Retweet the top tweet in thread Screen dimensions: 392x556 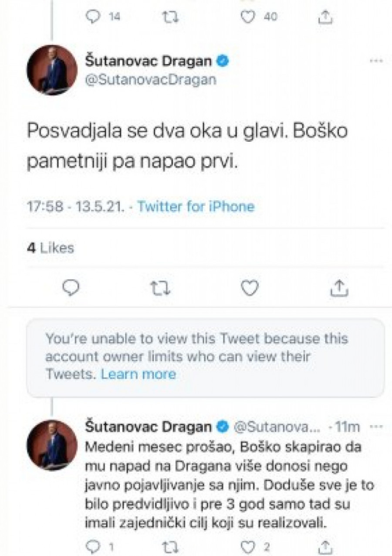pos(167,17)
